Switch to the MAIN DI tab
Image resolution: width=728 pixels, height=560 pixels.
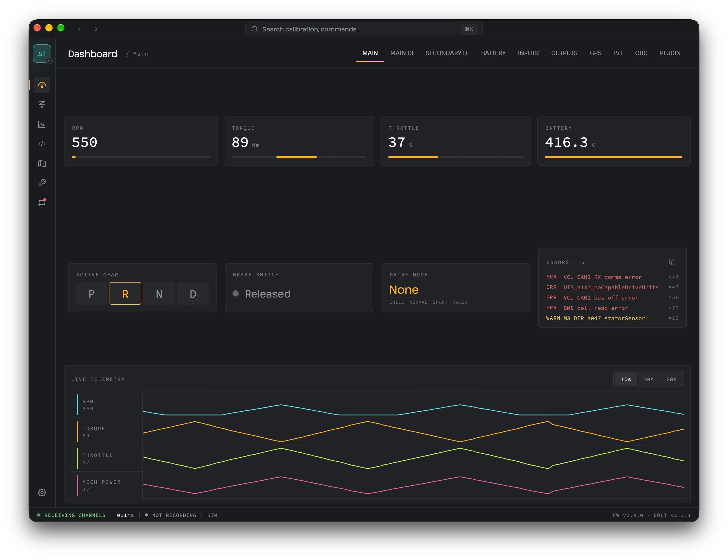pos(402,53)
